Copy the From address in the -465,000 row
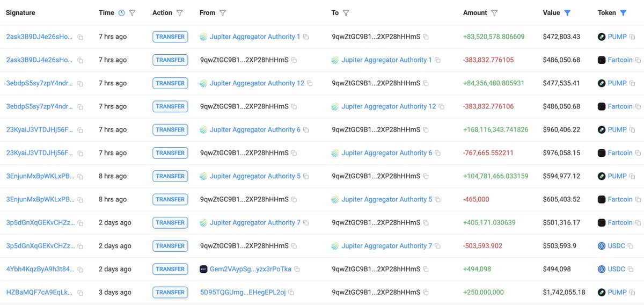This screenshot has height=305, width=644. [294, 199]
